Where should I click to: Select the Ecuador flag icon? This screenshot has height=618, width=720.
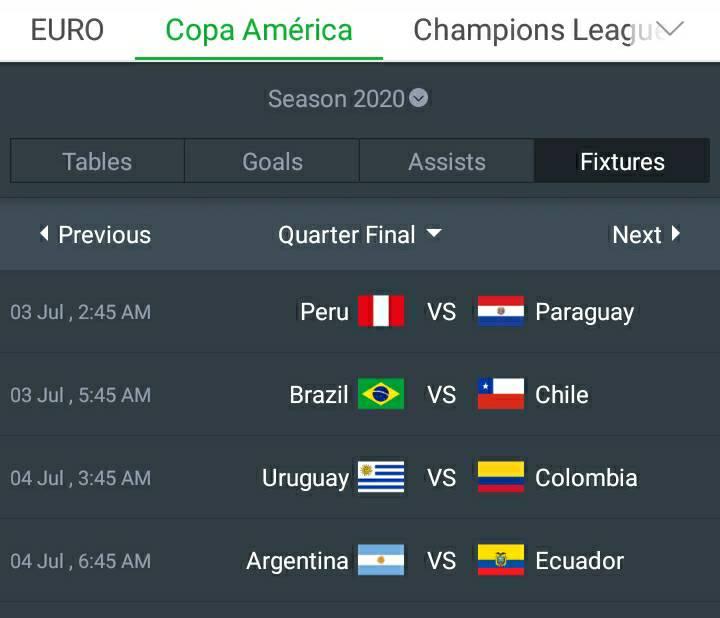tap(501, 560)
